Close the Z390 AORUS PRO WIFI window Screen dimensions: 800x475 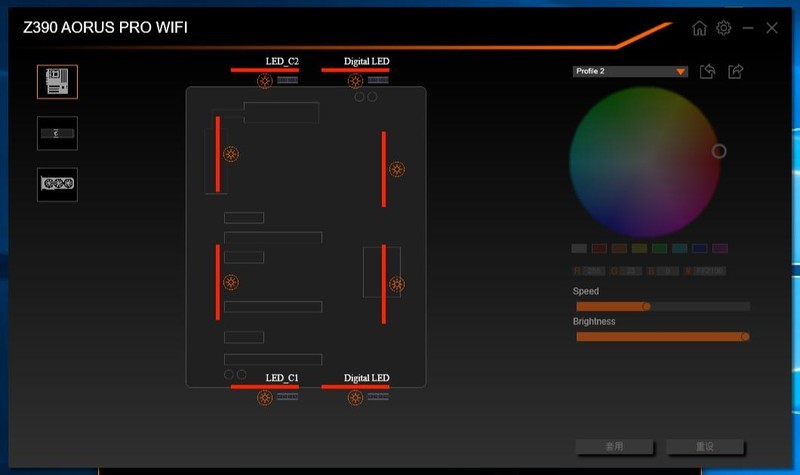[772, 28]
